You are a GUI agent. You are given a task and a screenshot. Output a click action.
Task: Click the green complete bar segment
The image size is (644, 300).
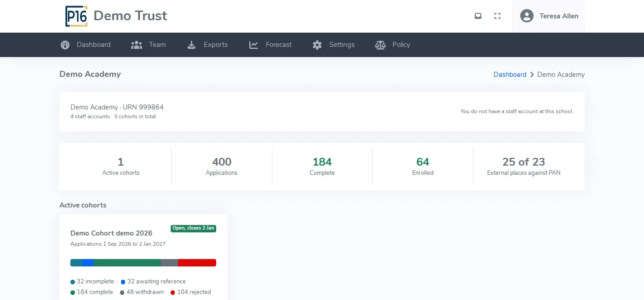click(x=127, y=263)
